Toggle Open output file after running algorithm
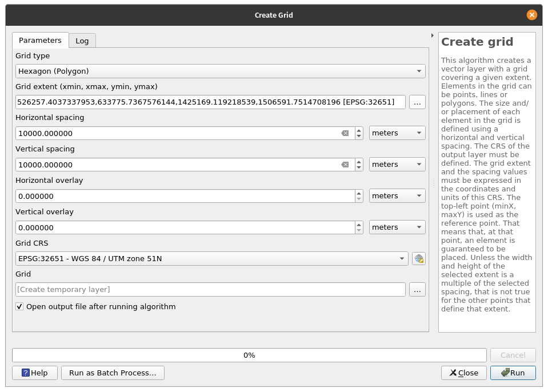 click(x=20, y=307)
